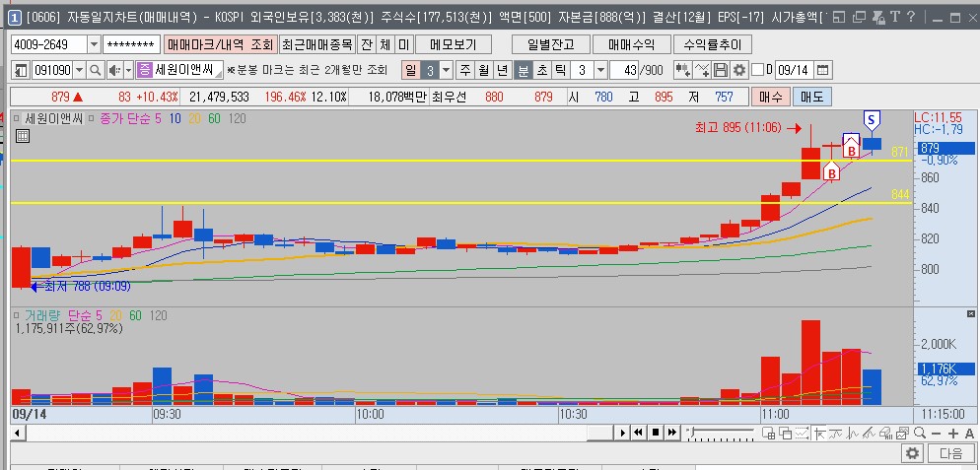This screenshot has height=470, width=980.
Task: Select the 주 (weekly) chart period toggle
Action: point(465,70)
